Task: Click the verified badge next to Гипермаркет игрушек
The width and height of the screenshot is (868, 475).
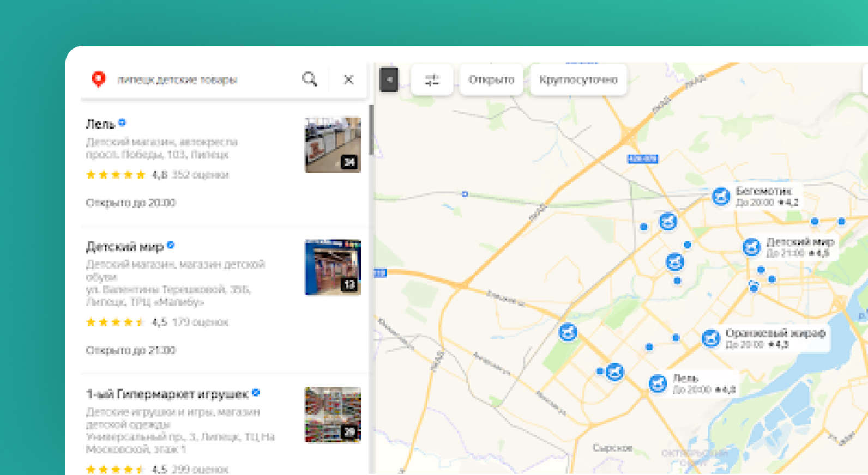Action: [256, 392]
